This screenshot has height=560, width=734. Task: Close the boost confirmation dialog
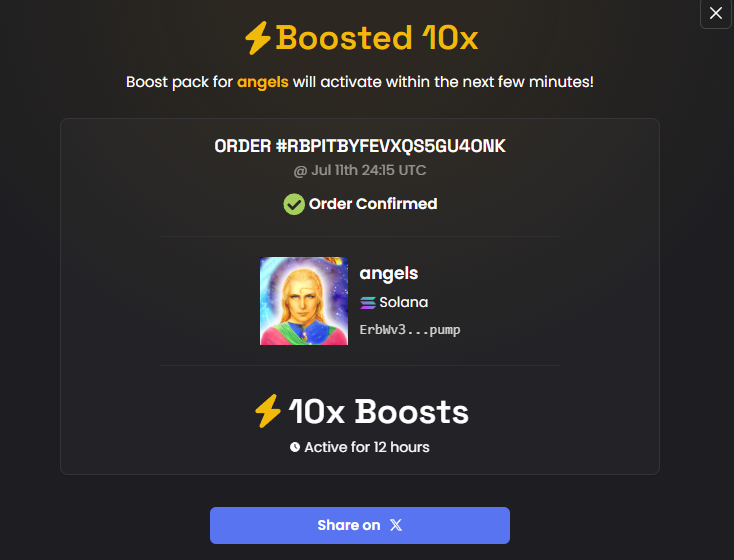point(716,13)
